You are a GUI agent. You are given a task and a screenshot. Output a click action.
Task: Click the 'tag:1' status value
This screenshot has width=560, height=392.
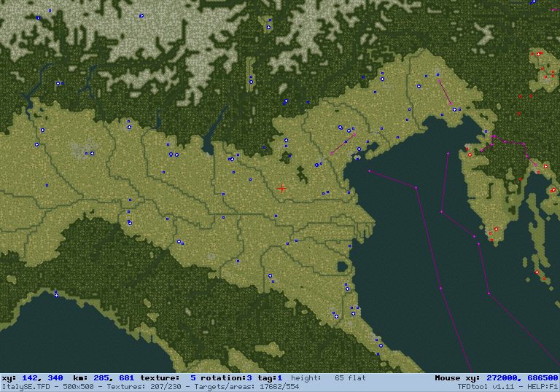pos(270,378)
